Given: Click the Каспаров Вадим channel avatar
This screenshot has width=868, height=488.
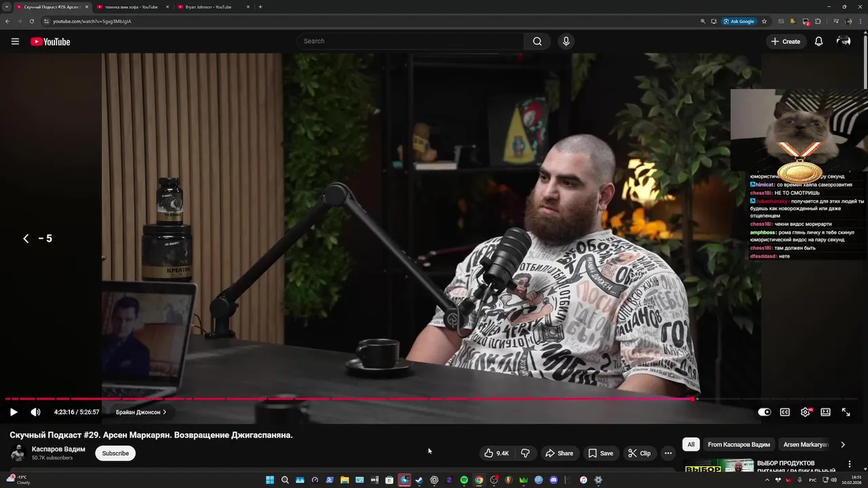Looking at the screenshot, I should point(18,453).
